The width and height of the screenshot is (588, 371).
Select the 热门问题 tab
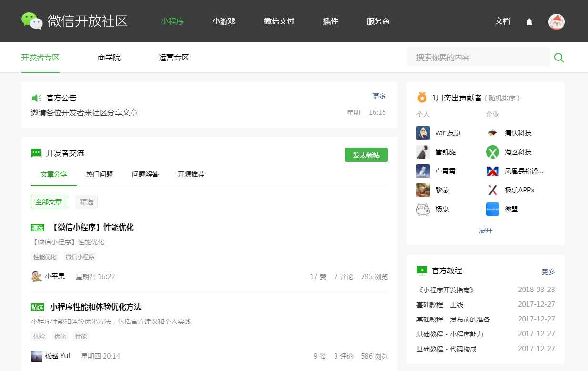100,174
